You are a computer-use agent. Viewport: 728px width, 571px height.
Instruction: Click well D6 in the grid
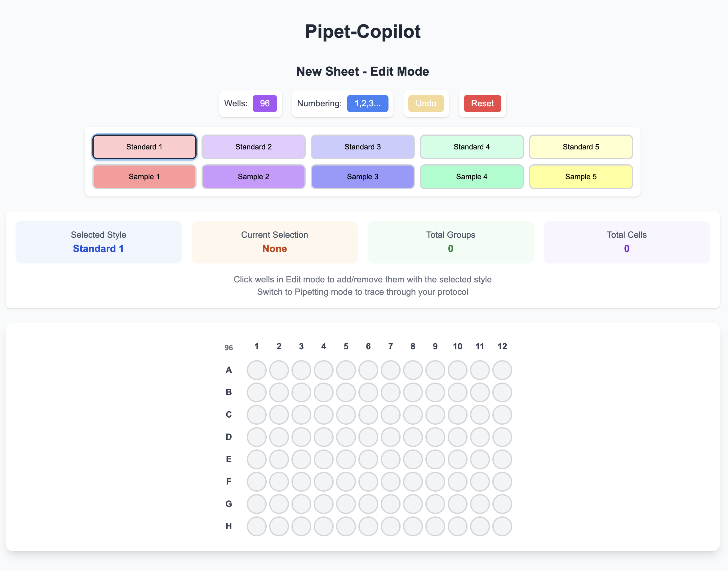368,437
